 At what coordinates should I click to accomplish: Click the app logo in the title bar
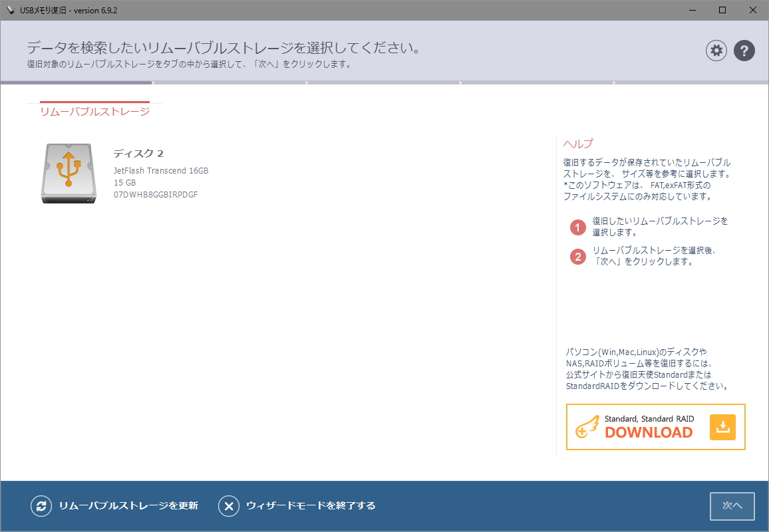[9, 10]
